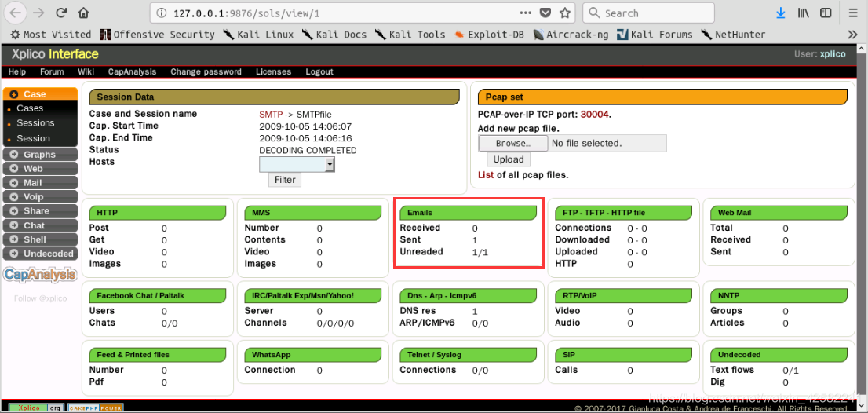Expand the Graphs sidebar section

pyautogui.click(x=40, y=155)
